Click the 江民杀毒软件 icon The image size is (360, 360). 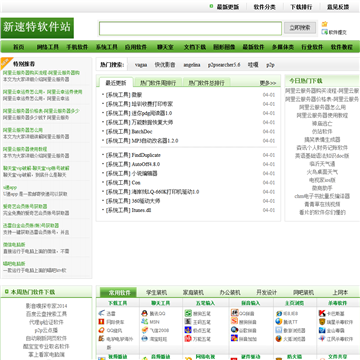322,339
